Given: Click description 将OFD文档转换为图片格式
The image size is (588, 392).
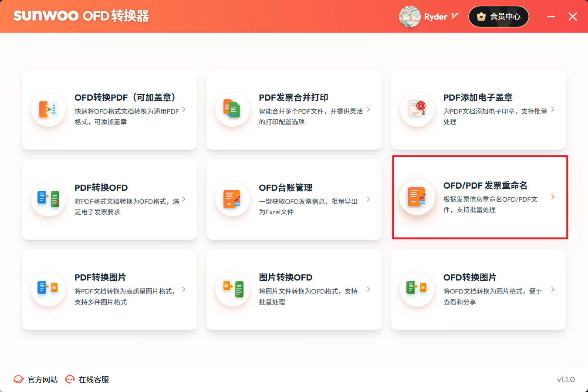Looking at the screenshot, I should (x=493, y=297).
